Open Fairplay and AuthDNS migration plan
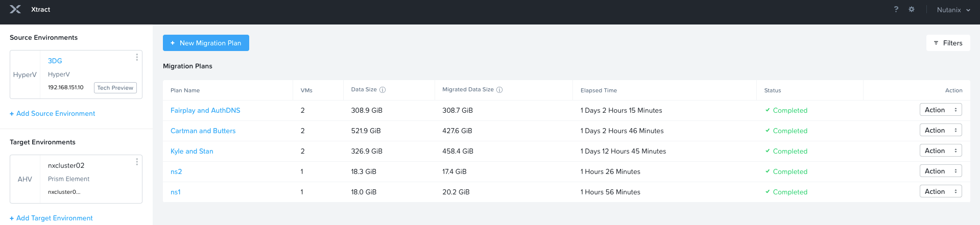The image size is (980, 225). (x=205, y=110)
